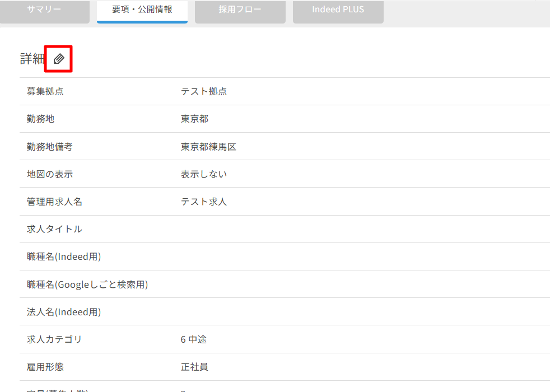The image size is (550, 392).
Task: Select the テスト拠点 value
Action: tap(204, 91)
